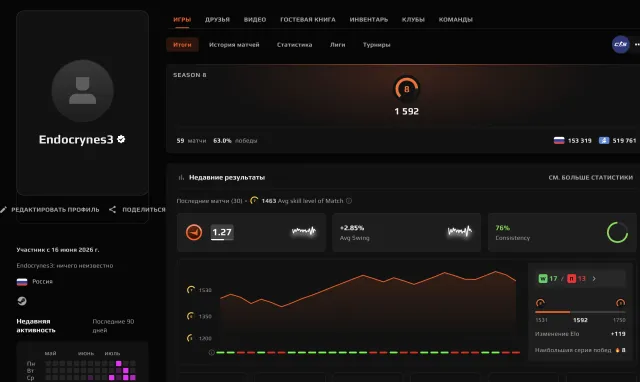
Task: Click the 63.0% победы stat
Action: (x=235, y=140)
